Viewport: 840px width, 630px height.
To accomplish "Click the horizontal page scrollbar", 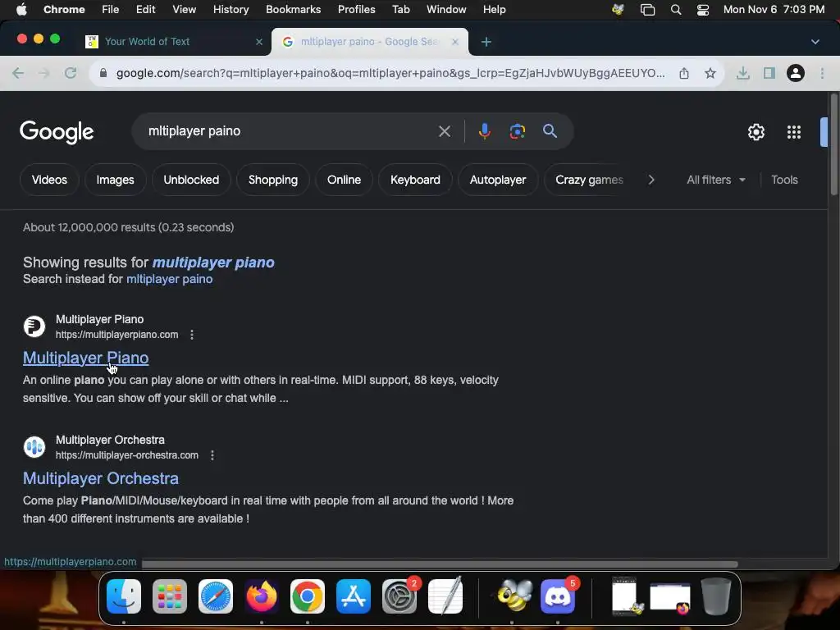I will [x=440, y=564].
